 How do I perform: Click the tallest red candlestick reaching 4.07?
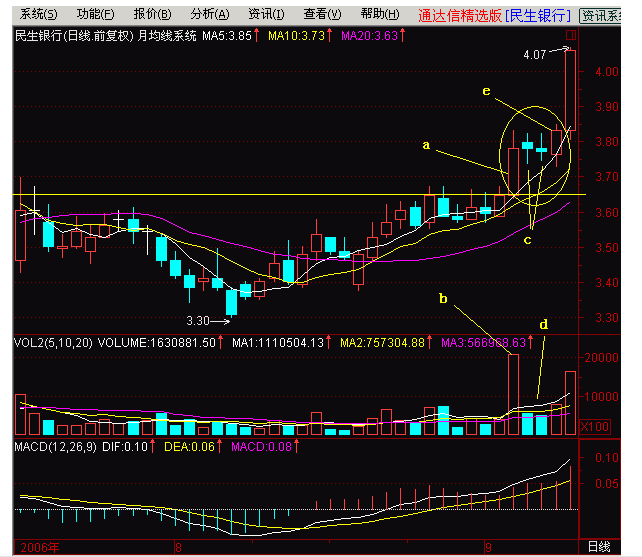(x=570, y=90)
